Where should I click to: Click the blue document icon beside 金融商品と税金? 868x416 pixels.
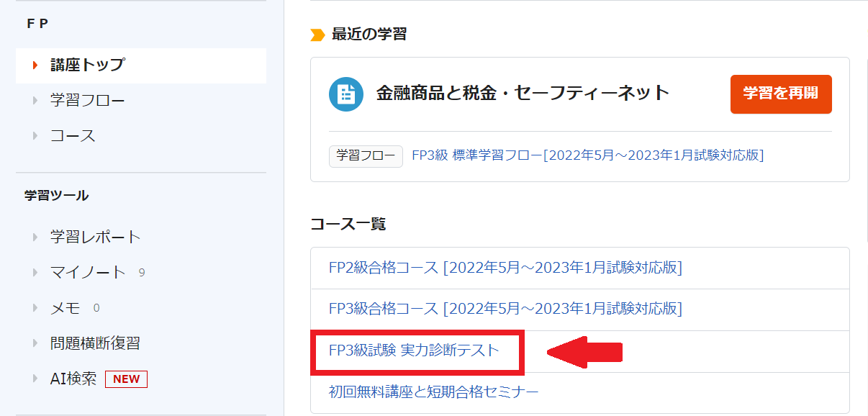coord(346,94)
